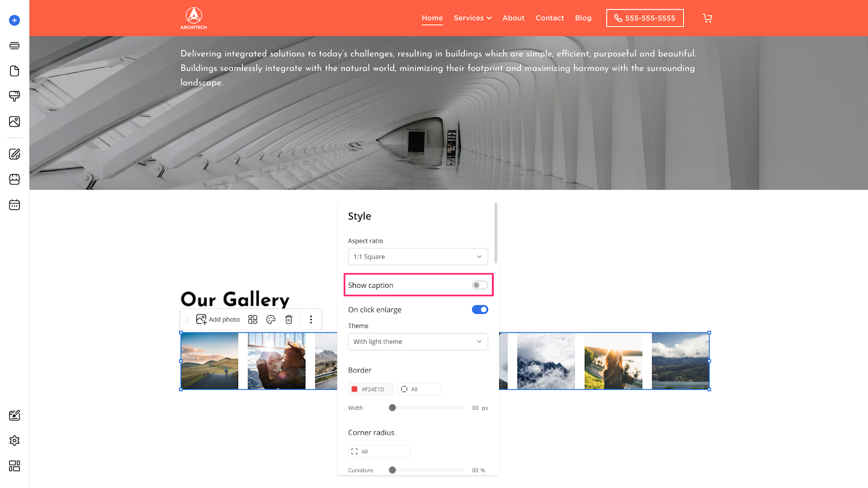Disable the On click enlarge toggle

point(480,310)
